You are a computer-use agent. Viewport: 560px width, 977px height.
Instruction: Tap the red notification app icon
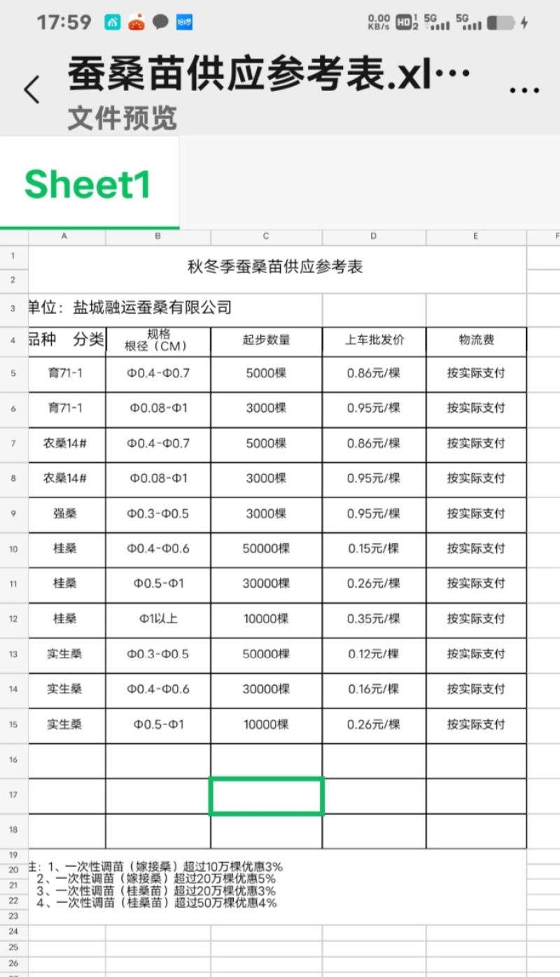(136, 22)
